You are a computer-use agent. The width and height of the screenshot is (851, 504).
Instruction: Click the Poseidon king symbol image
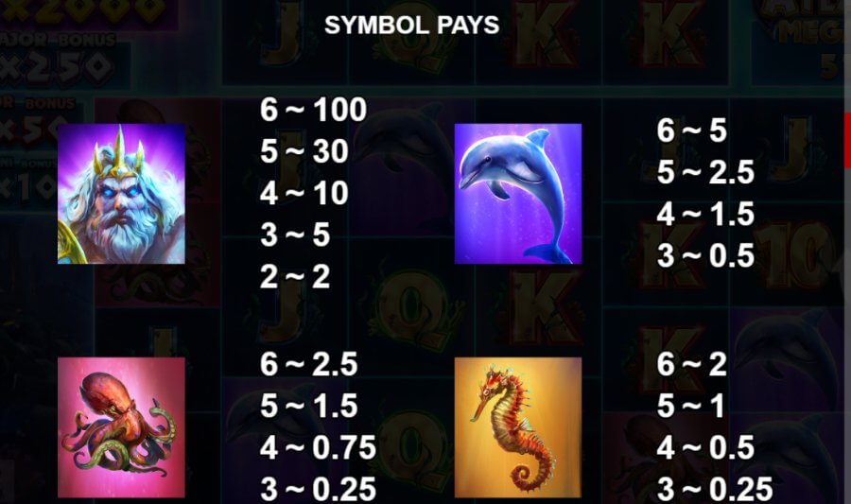[x=121, y=194]
